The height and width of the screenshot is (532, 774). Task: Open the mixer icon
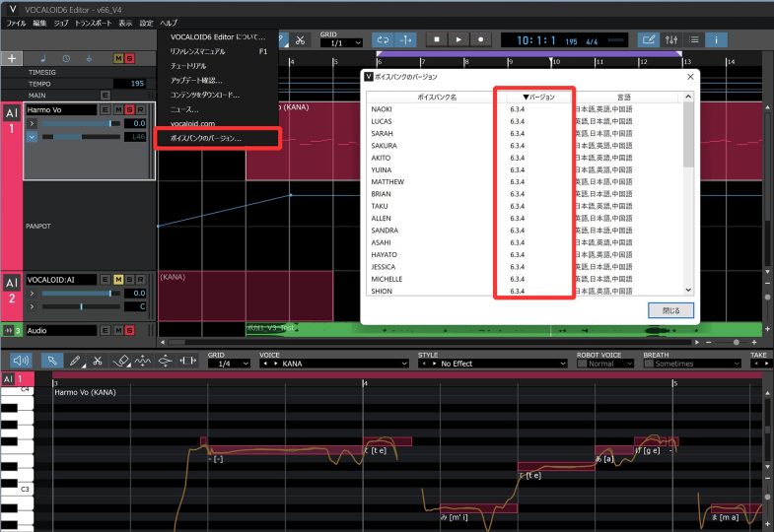click(671, 40)
